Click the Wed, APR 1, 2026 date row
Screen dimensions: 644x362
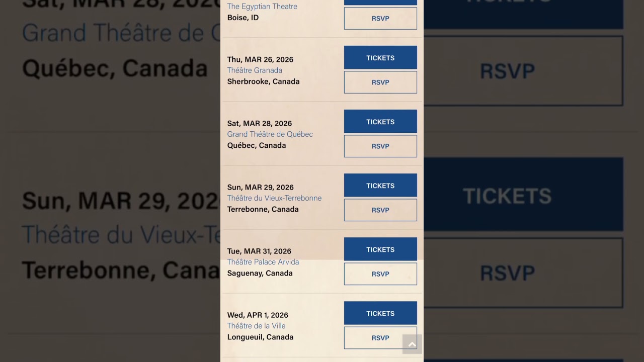tap(258, 315)
